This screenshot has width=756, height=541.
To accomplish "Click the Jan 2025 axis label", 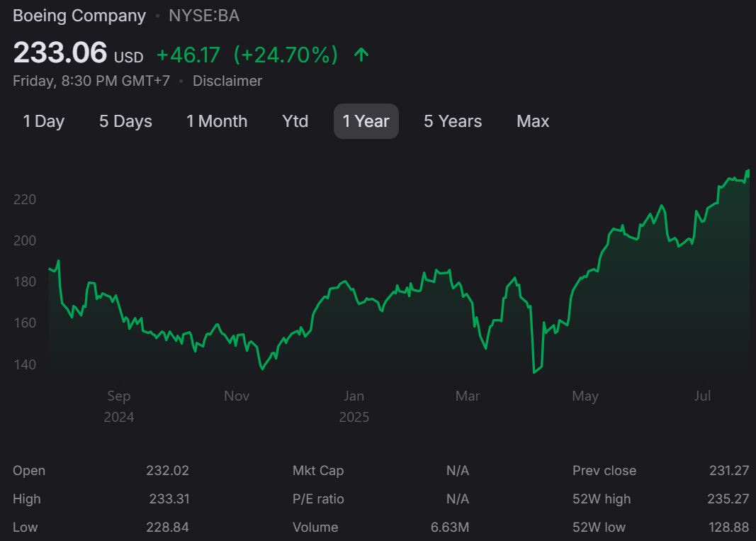I will [x=354, y=406].
